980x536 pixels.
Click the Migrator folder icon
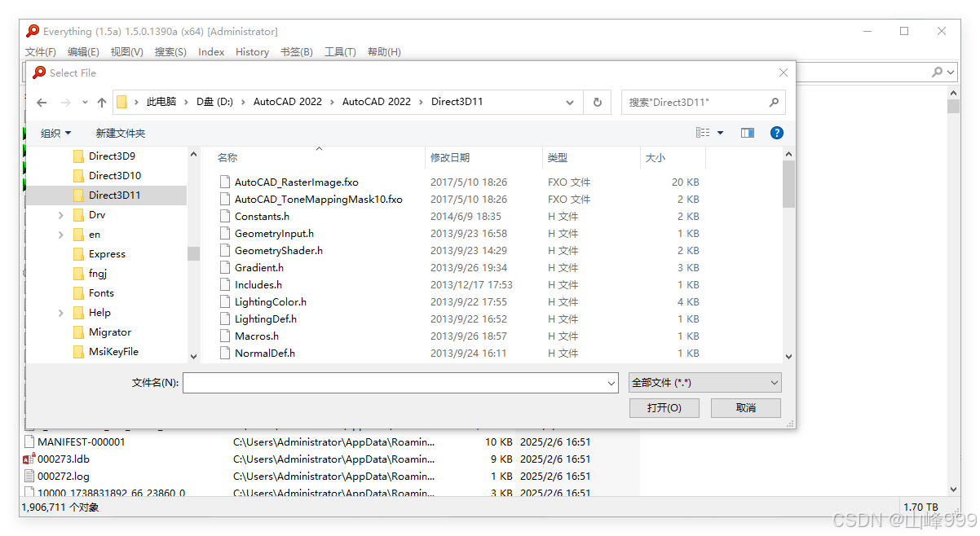(78, 332)
